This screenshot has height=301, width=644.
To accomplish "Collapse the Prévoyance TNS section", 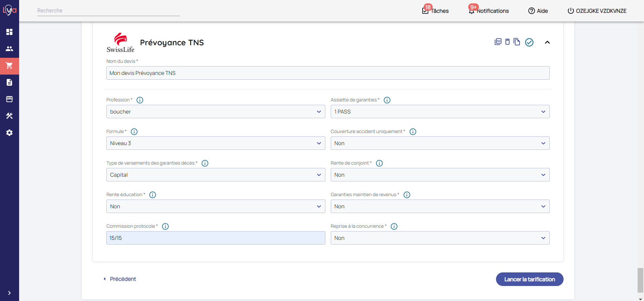I will [x=547, y=42].
